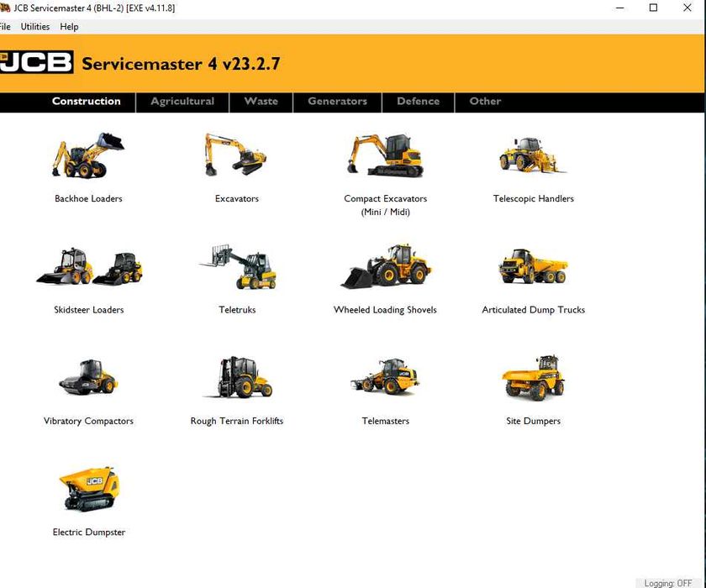Screen dimensions: 706x588
Task: Click the Articulated Dump Trucks label
Action: pos(534,310)
